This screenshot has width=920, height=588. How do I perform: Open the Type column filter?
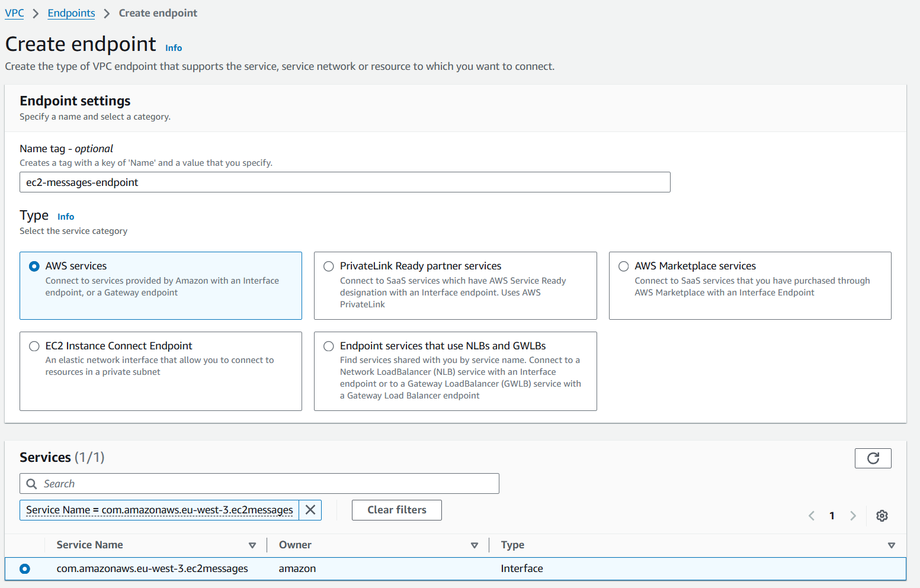[892, 544]
